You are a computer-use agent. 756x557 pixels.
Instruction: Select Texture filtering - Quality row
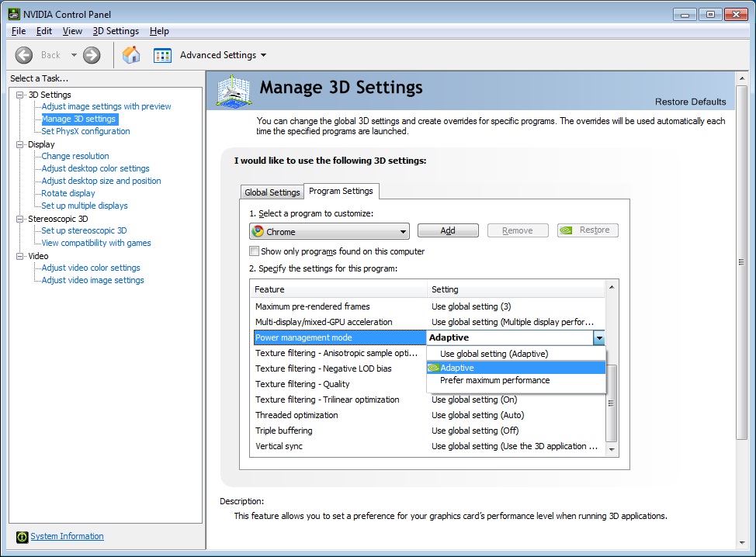coord(340,384)
